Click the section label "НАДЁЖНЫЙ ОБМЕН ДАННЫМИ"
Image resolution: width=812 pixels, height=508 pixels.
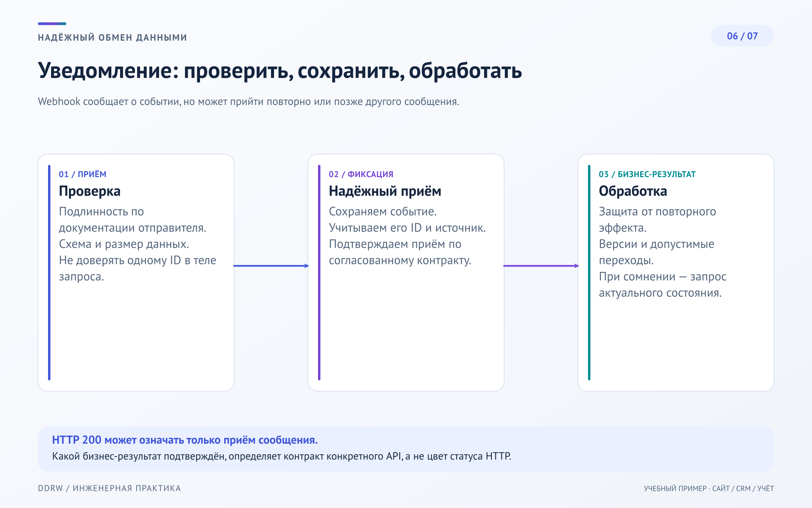coord(112,37)
